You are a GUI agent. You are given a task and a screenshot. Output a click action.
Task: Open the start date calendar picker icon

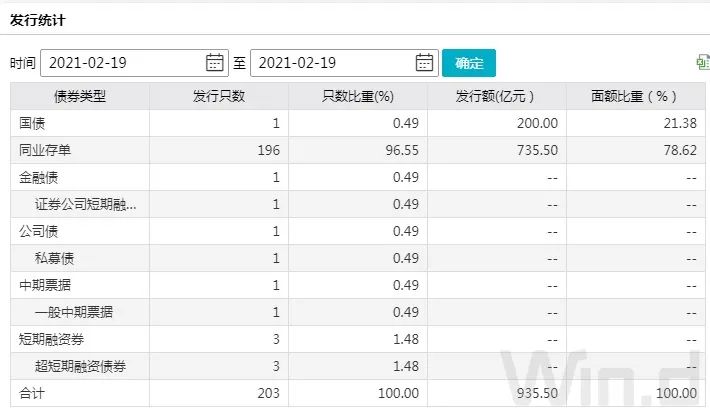[215, 62]
